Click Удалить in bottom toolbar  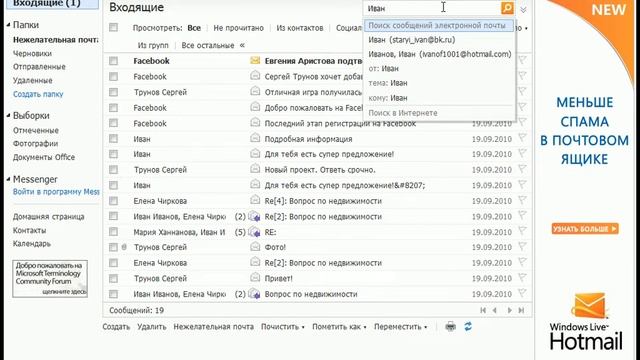coord(151,327)
